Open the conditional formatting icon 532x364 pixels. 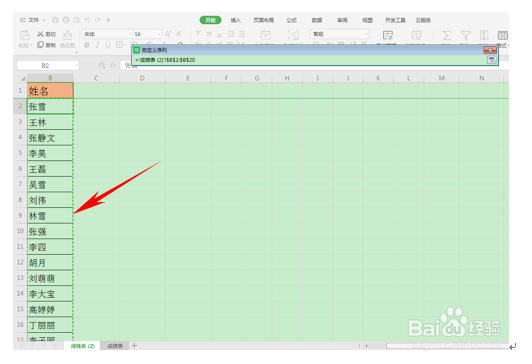388,35
